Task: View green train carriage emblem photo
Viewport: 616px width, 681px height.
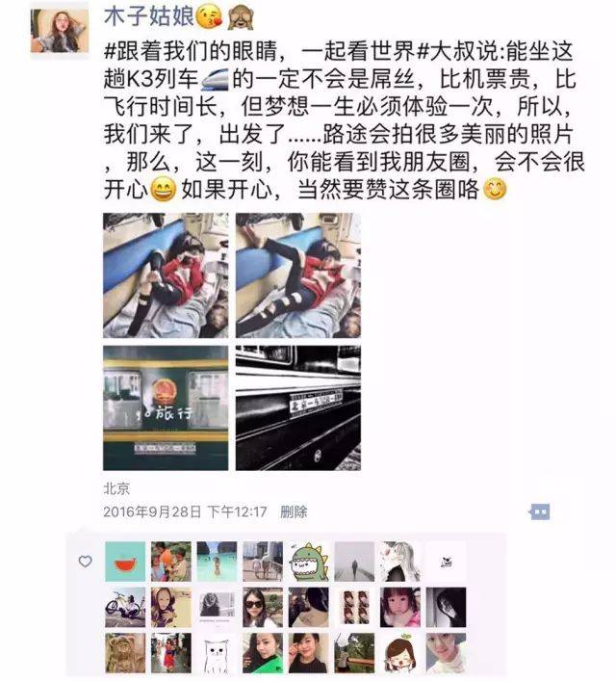Action: [166, 408]
